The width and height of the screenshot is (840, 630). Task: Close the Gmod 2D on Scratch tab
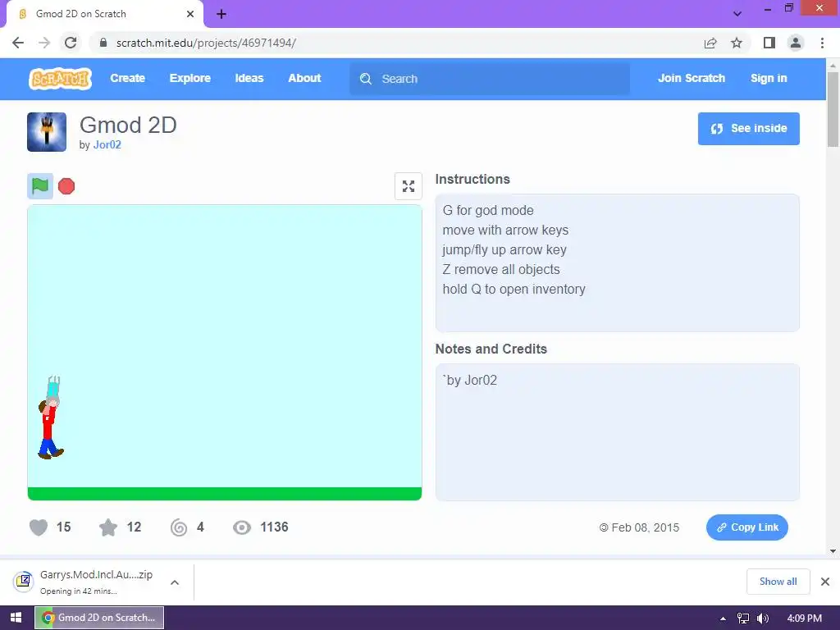coord(190,14)
